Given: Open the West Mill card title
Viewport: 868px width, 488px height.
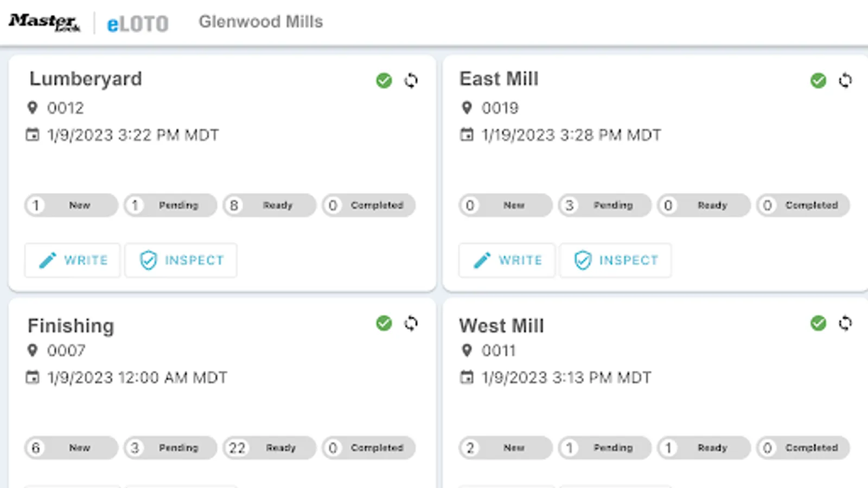Looking at the screenshot, I should [501, 326].
